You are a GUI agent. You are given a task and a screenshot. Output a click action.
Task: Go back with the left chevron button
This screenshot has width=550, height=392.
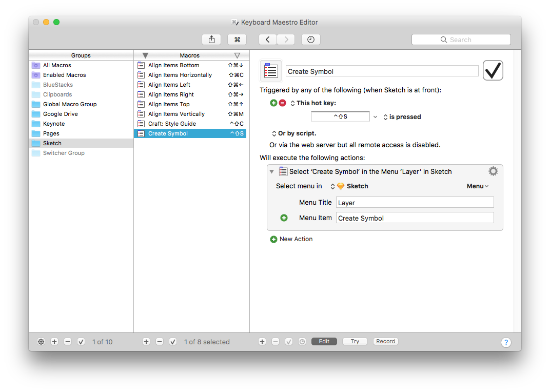268,40
